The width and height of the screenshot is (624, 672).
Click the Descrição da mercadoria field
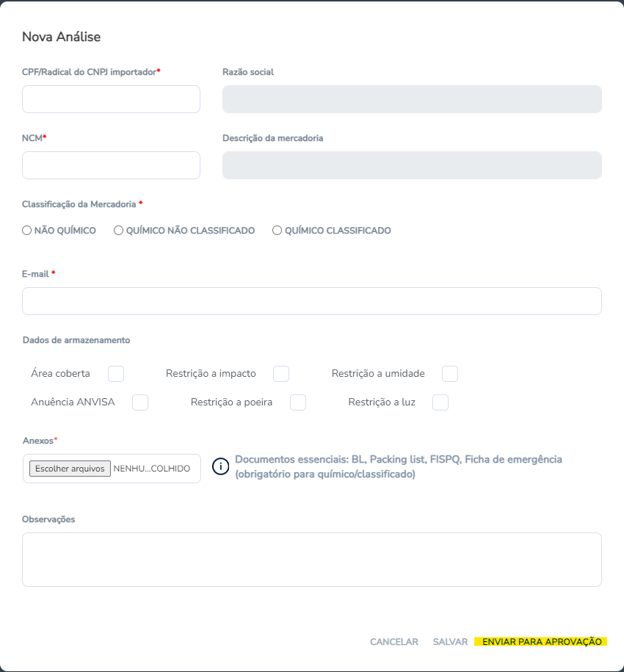[x=412, y=165]
